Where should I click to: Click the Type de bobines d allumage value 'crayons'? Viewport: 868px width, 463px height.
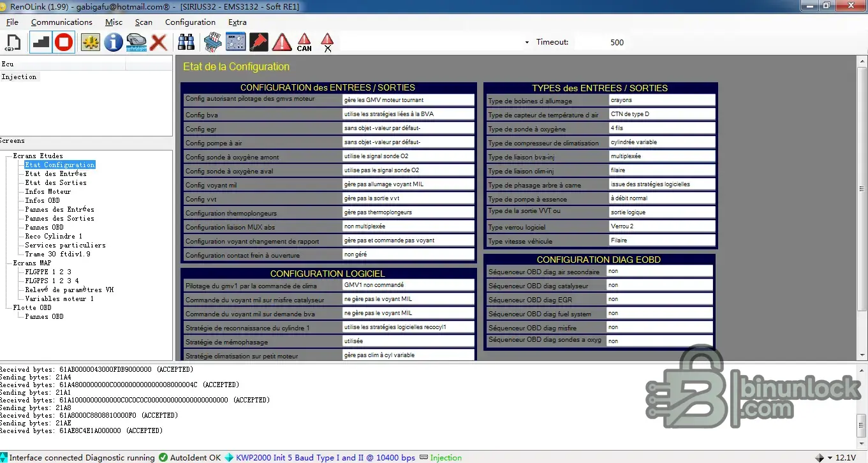[x=662, y=100]
